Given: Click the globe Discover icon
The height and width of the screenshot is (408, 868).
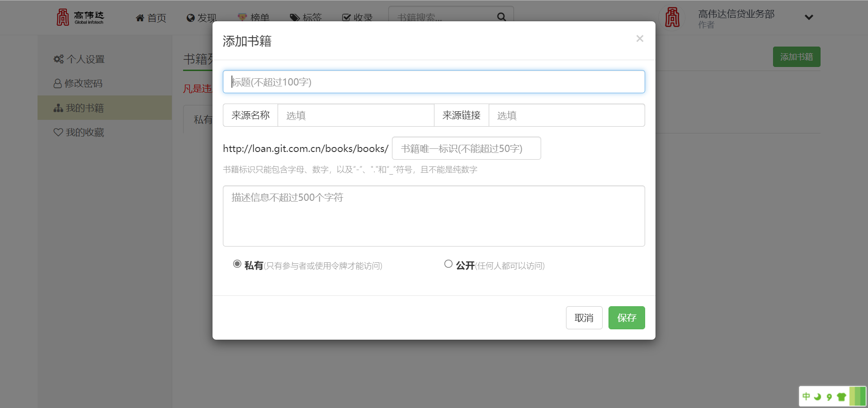Looking at the screenshot, I should [190, 18].
